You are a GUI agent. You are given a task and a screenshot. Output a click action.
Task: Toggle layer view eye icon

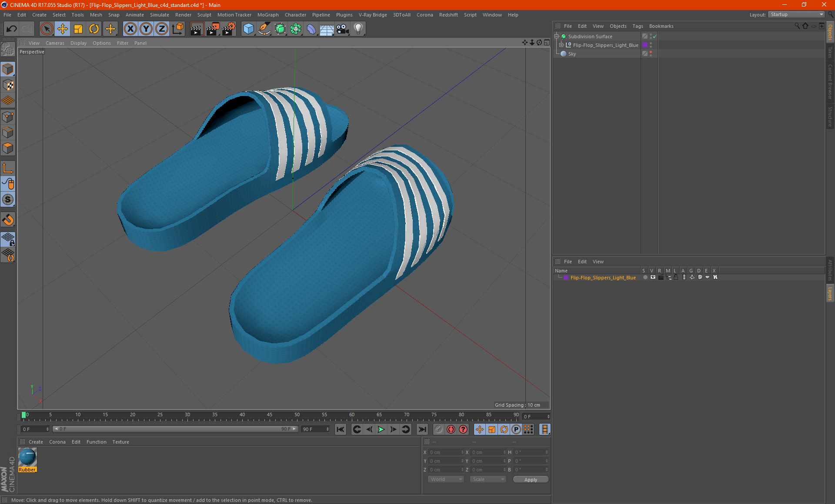click(x=653, y=277)
